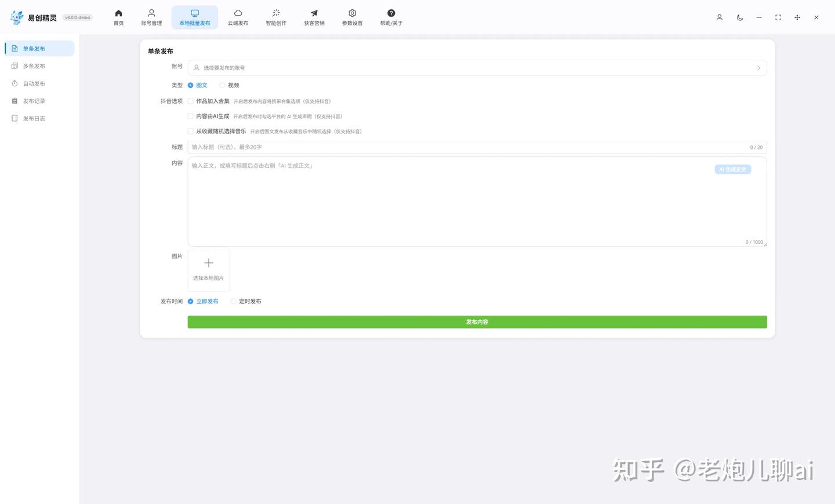Click the person icon in account field

[x=197, y=68]
